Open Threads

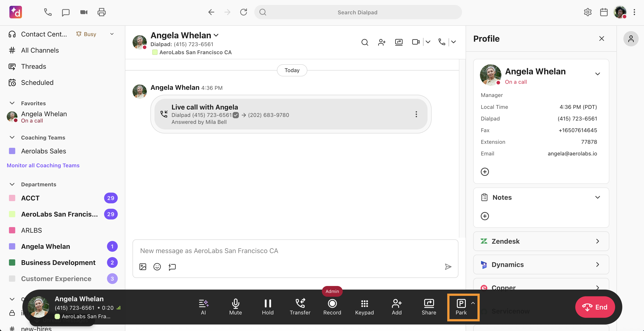tap(34, 66)
